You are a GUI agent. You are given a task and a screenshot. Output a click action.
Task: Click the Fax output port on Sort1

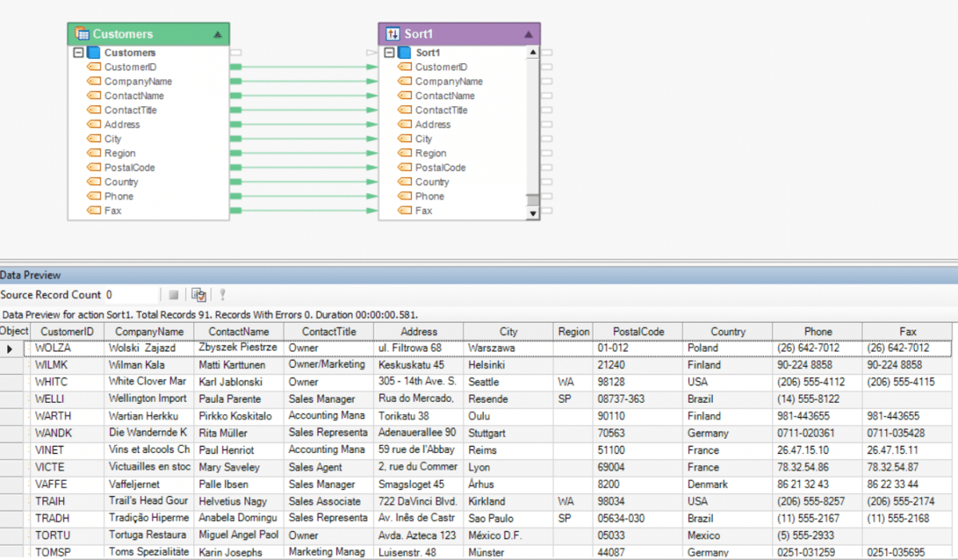pyautogui.click(x=547, y=211)
